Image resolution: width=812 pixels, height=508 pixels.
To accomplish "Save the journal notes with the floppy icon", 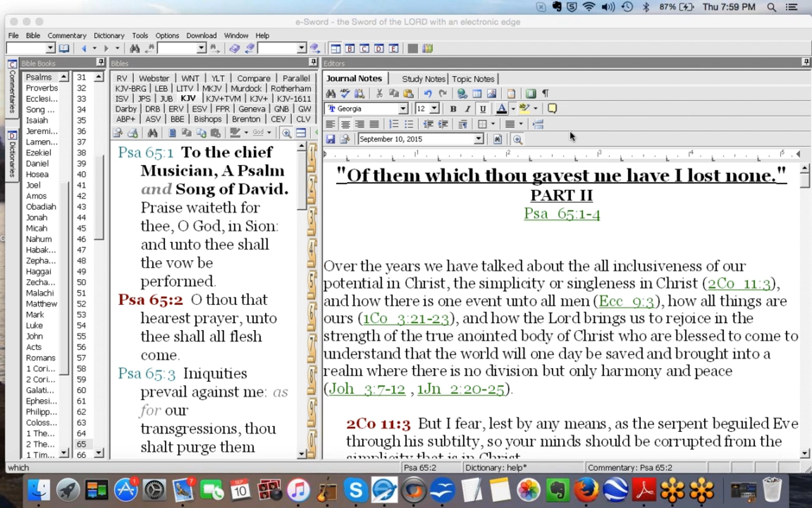I will [330, 139].
